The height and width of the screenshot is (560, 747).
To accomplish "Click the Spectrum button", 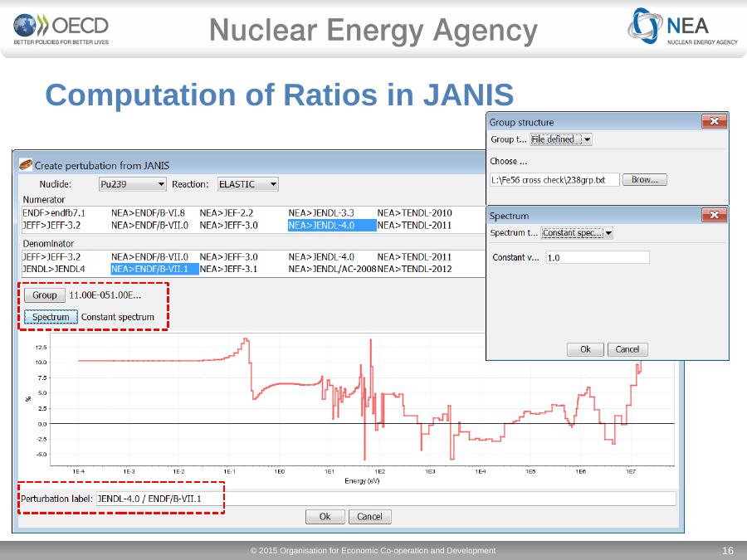I will pyautogui.click(x=50, y=317).
